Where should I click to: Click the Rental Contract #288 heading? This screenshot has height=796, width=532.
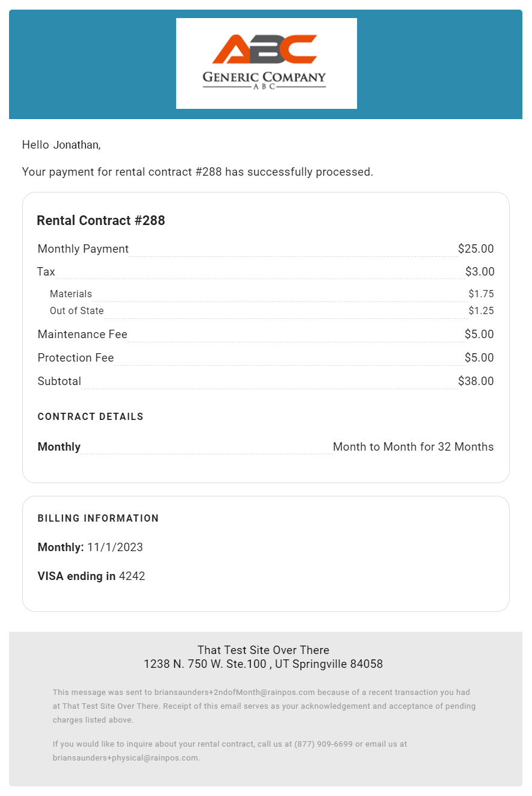101,220
